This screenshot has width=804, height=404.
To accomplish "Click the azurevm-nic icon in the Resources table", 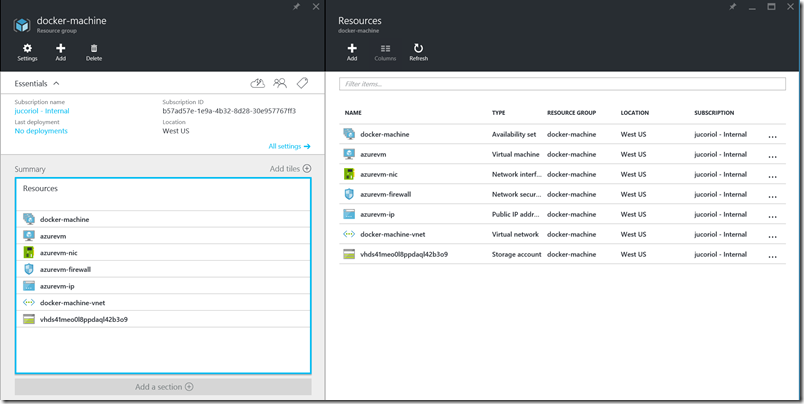I will tap(349, 174).
